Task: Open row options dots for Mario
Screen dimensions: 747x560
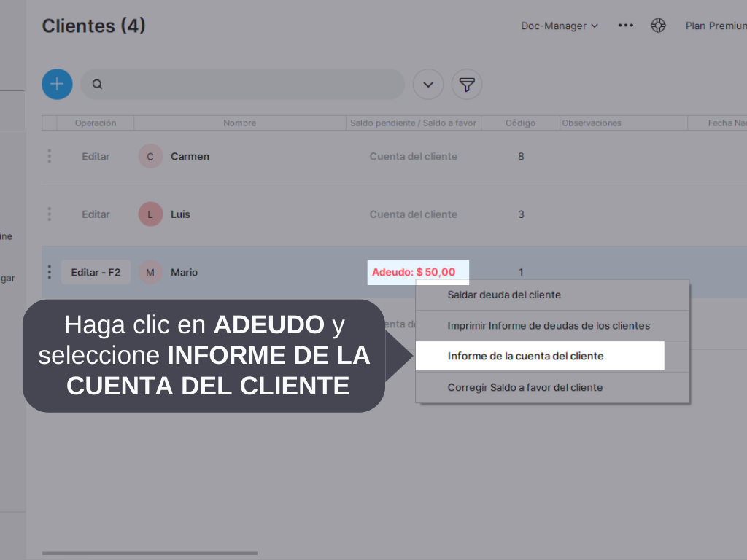Action: [49, 272]
